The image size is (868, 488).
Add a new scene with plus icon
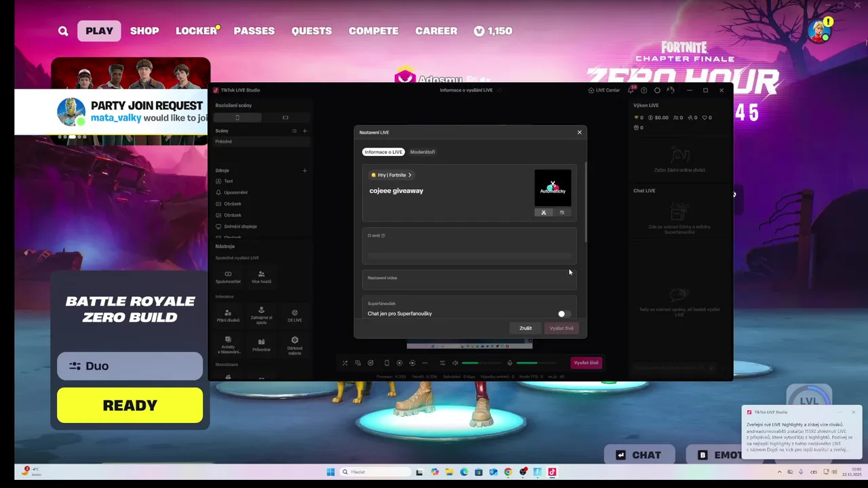(x=304, y=131)
